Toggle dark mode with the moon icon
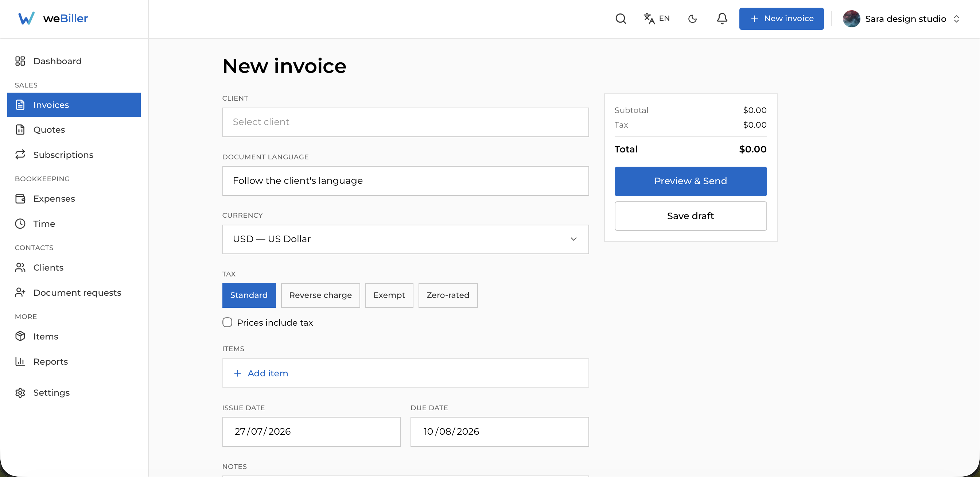Image resolution: width=980 pixels, height=477 pixels. coord(692,19)
